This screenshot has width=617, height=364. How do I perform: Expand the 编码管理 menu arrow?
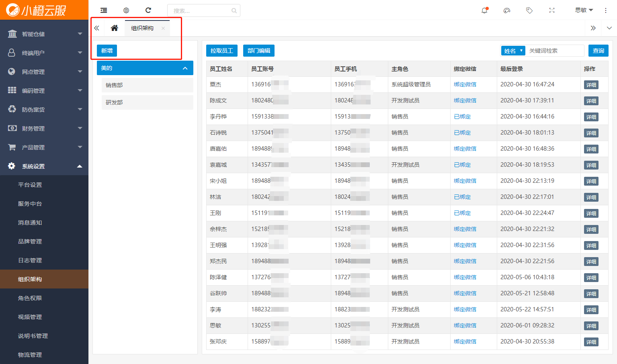coord(80,90)
